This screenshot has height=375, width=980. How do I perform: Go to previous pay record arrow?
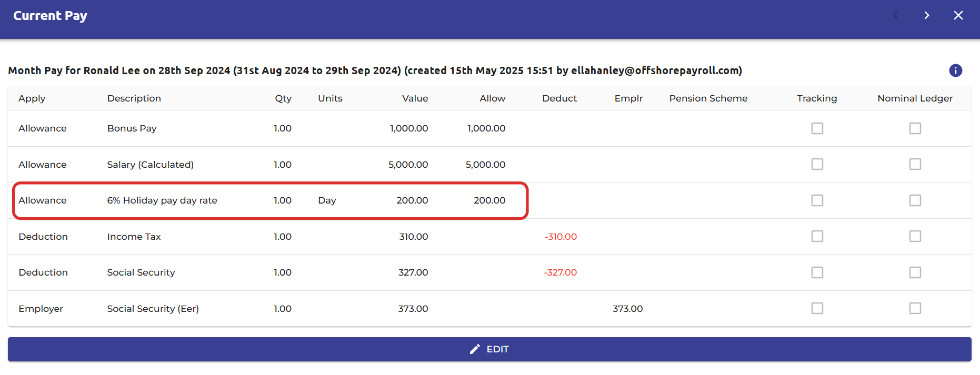pyautogui.click(x=895, y=15)
